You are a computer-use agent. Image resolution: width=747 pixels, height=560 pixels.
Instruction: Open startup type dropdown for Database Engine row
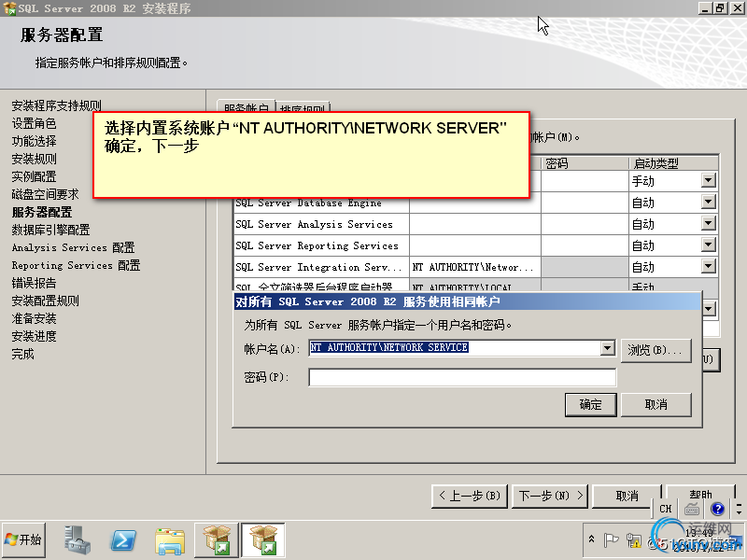[709, 202]
